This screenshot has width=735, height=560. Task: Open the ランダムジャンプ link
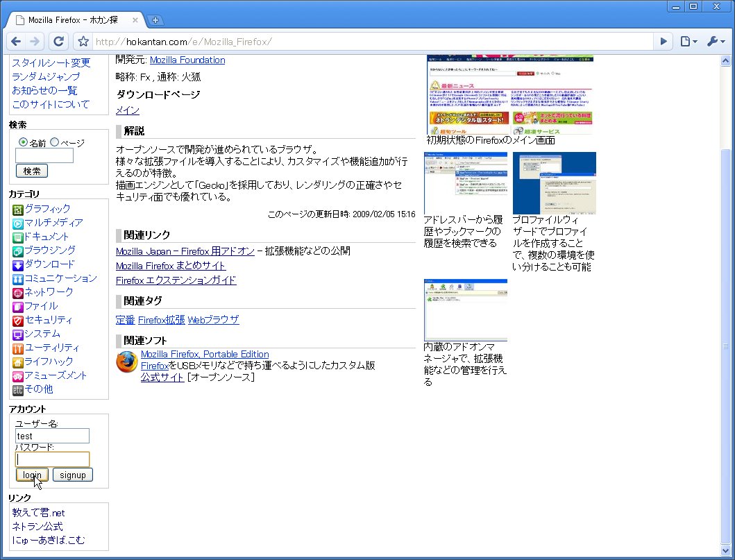(x=46, y=76)
